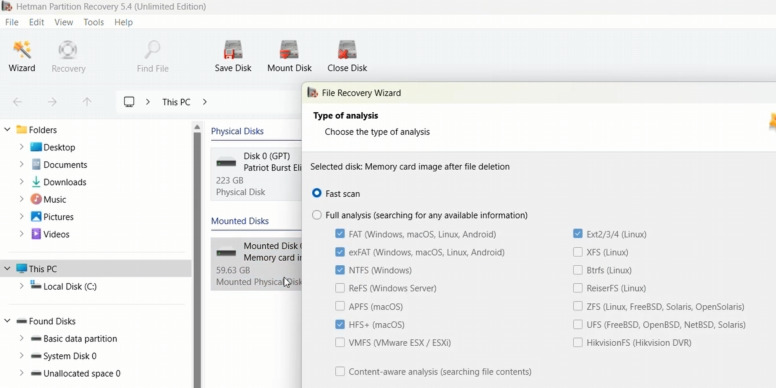Enable the HikvisionFS (Hikvision DVR) checkbox
Screen dimensions: 776x388
click(578, 342)
